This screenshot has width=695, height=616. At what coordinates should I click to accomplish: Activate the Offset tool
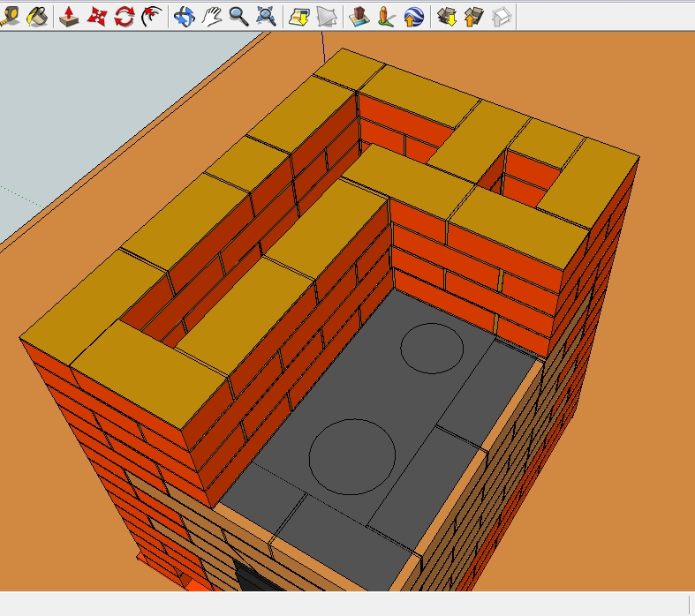pos(151,16)
